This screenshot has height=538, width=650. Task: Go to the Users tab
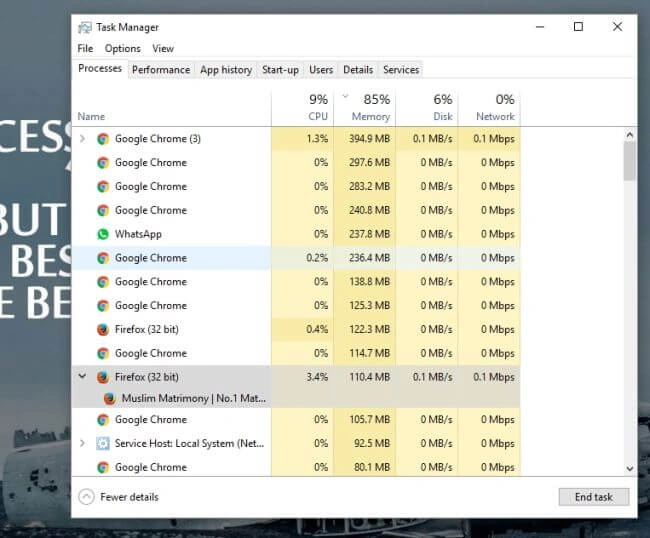pos(321,70)
